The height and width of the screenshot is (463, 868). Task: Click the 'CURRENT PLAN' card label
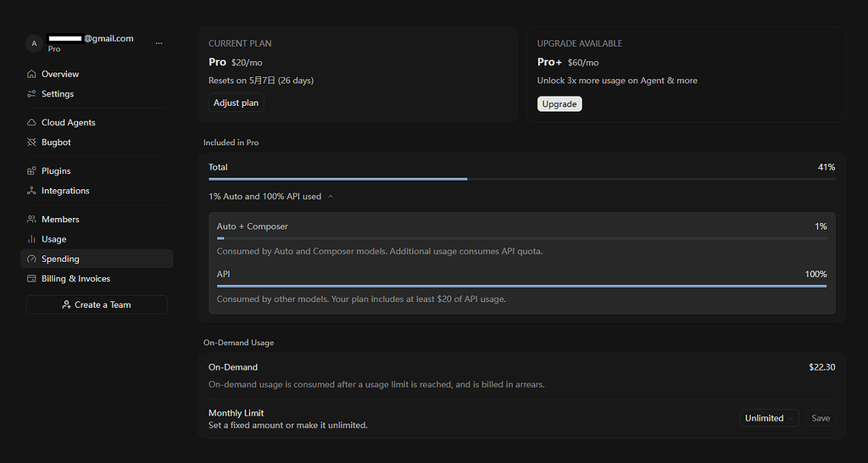[x=240, y=43]
